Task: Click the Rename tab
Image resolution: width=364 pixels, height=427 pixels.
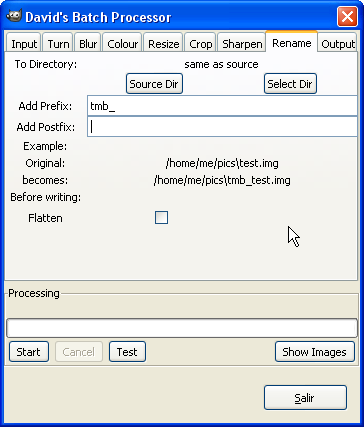Action: tap(292, 42)
